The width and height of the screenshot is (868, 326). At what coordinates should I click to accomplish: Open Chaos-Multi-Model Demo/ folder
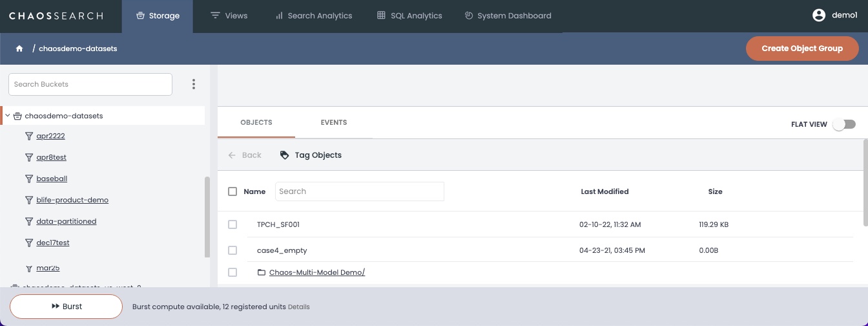coord(317,272)
